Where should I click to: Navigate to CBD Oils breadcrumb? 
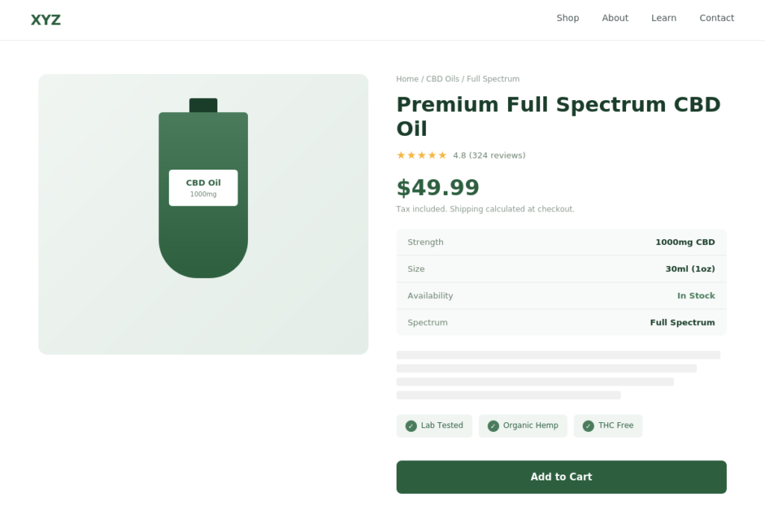point(442,79)
